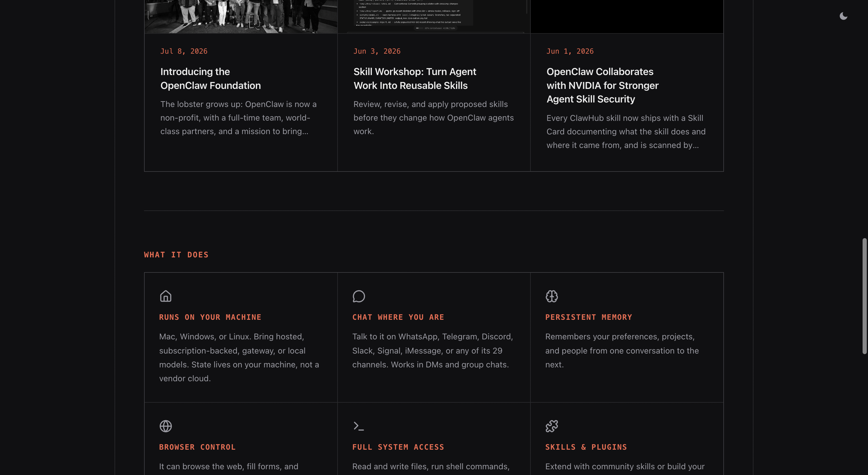Click the Jun 3, 2026 date
Image resolution: width=868 pixels, height=475 pixels.
377,51
